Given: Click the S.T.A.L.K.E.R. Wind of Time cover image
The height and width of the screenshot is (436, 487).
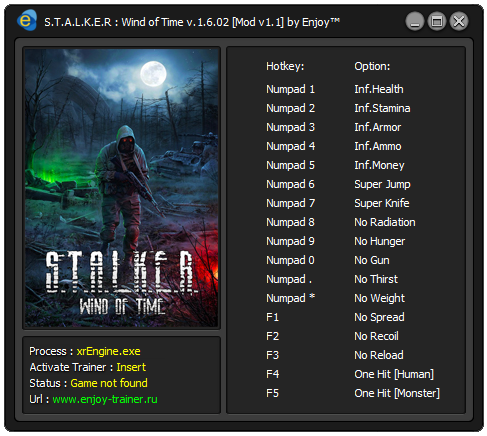Looking at the screenshot, I should click(x=121, y=188).
